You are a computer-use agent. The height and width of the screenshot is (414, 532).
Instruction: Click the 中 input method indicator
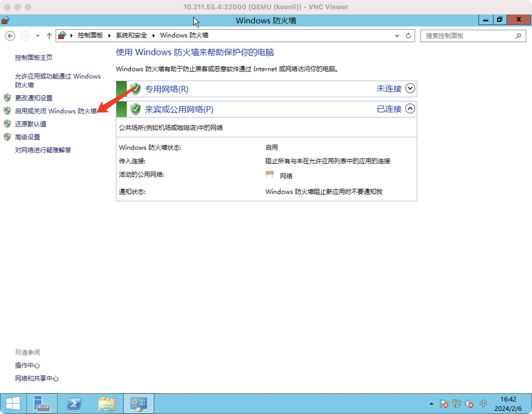pos(483,404)
